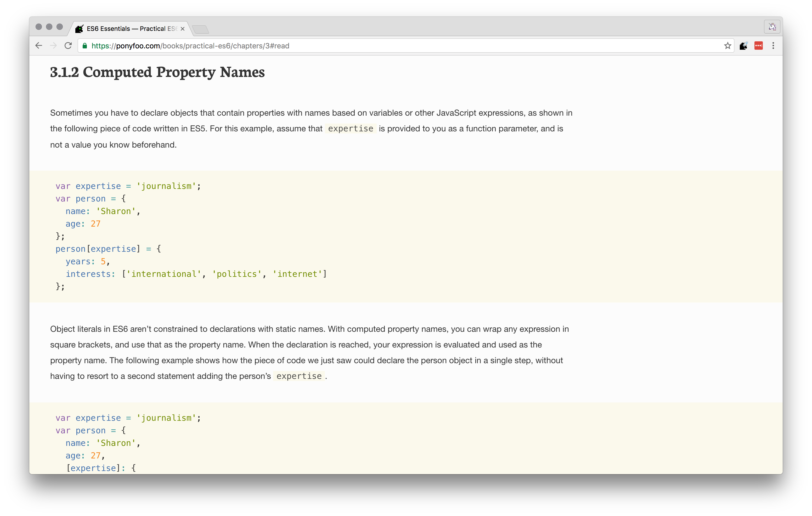
Task: Click the forward navigation arrow
Action: pyautogui.click(x=53, y=46)
